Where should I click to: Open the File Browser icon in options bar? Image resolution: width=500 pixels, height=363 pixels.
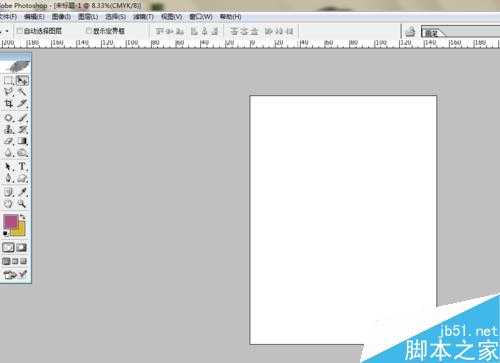pos(410,32)
